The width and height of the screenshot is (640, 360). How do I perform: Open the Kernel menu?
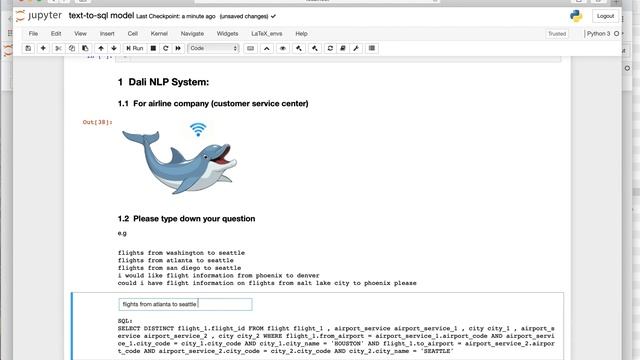pos(159,33)
